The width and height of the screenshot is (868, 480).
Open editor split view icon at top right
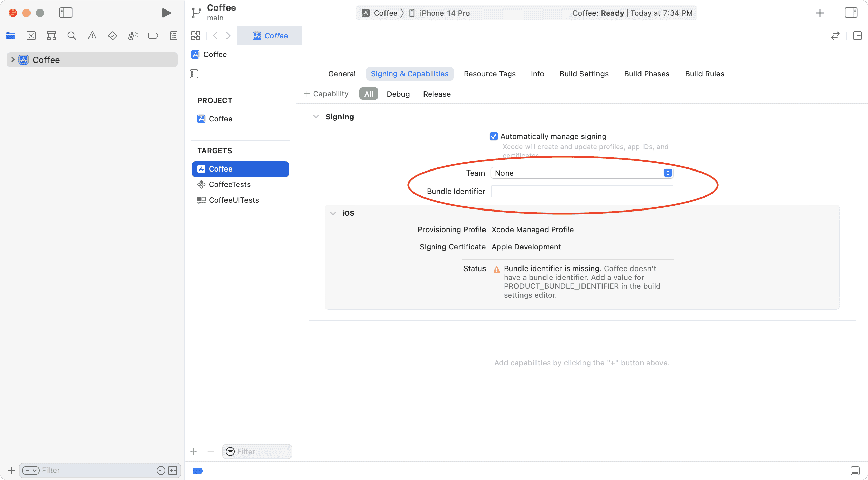857,35
